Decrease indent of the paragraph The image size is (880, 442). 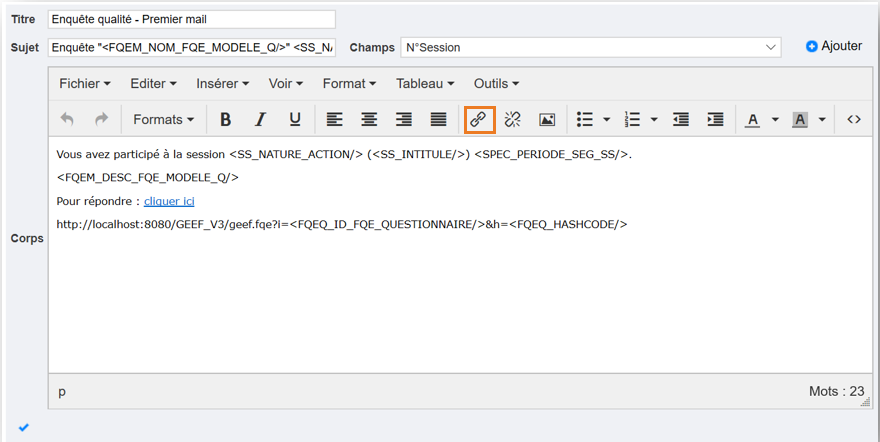[x=681, y=119]
